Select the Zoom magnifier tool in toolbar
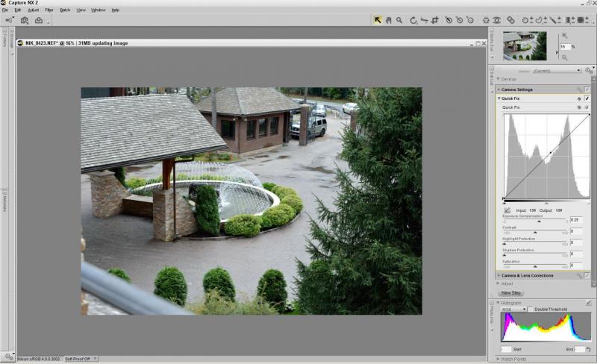This screenshot has height=364, width=597. pos(399,20)
